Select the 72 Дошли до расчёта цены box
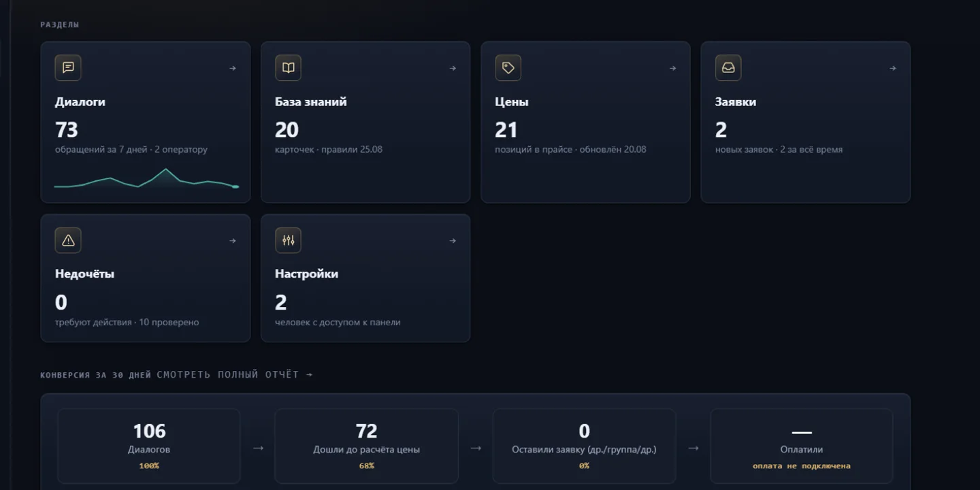Screen dimensions: 980x490 pyautogui.click(x=366, y=446)
